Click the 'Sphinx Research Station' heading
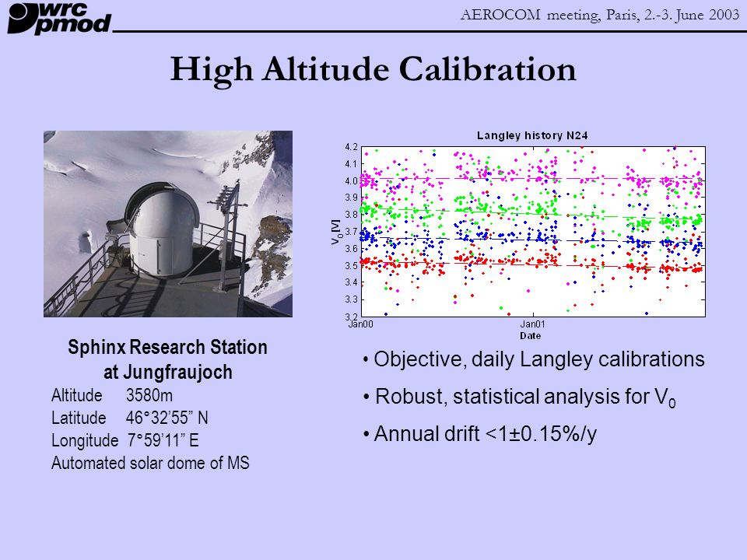747x560 pixels. click(x=167, y=347)
